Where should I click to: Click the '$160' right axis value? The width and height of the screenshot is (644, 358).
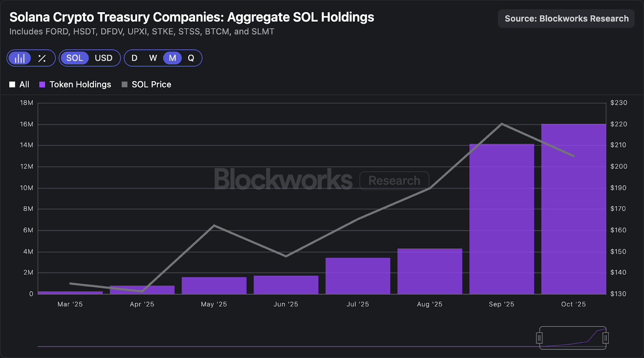click(x=619, y=230)
